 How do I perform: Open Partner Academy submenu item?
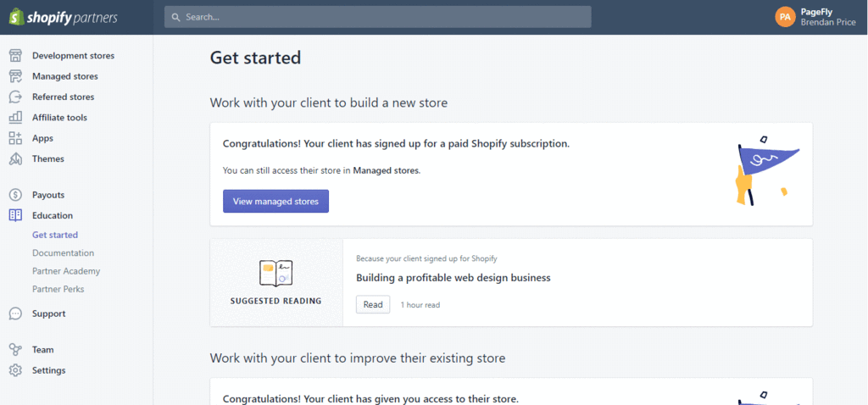tap(66, 271)
